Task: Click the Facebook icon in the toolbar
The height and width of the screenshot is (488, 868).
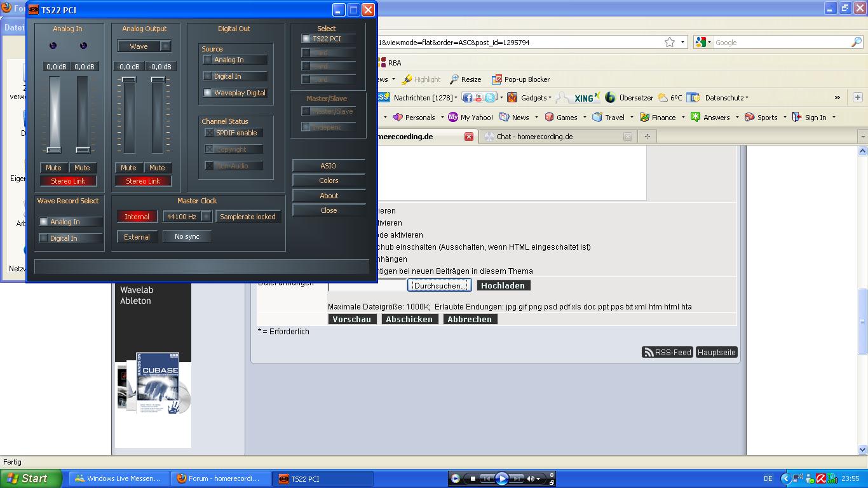Action: [x=468, y=98]
